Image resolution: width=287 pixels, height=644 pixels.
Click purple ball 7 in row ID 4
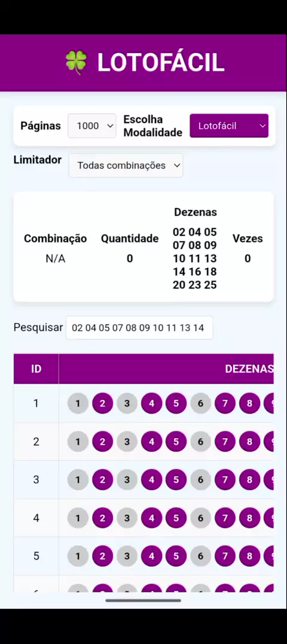[225, 518]
